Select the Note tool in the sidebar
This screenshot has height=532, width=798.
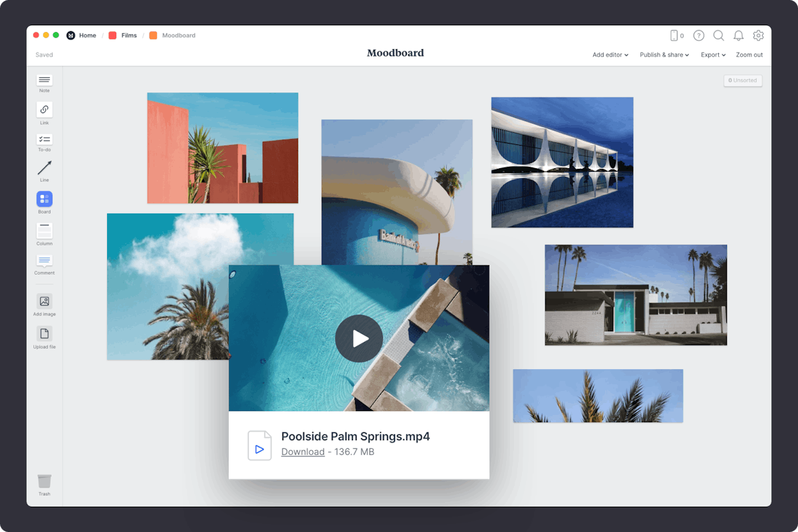[44, 80]
